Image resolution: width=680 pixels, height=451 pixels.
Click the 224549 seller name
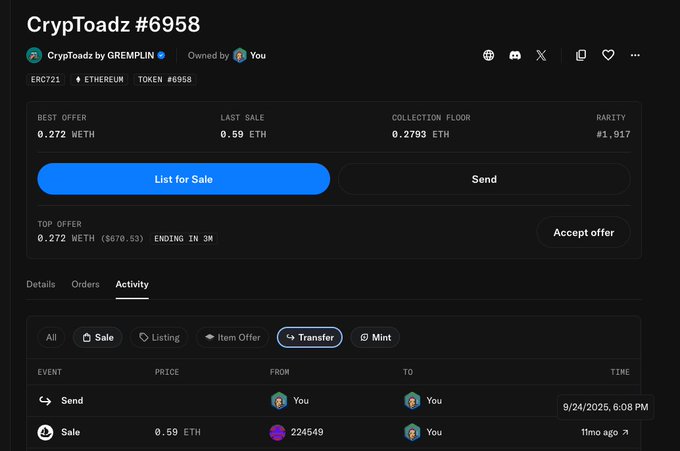(x=307, y=432)
